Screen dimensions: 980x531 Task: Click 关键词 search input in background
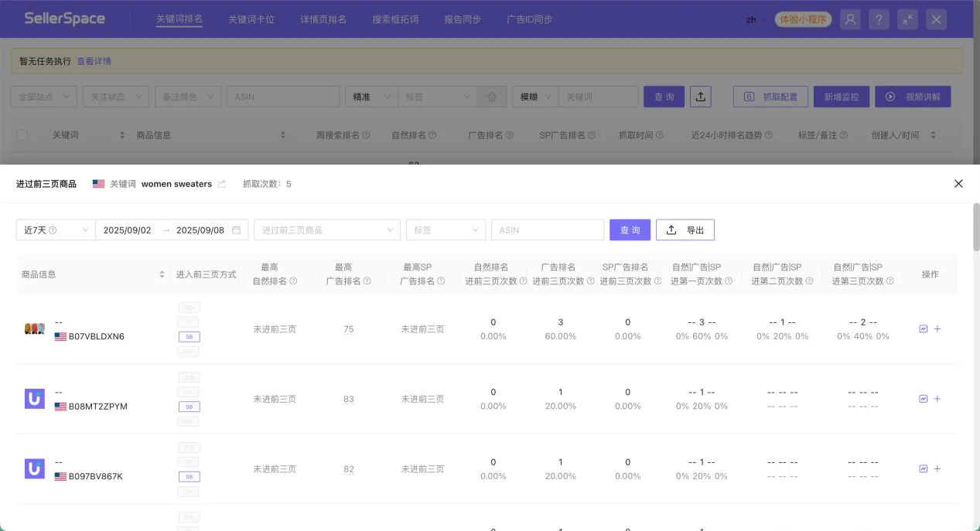pyautogui.click(x=599, y=97)
